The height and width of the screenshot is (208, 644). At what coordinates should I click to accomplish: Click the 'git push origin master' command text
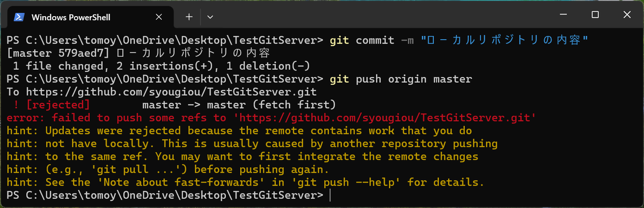click(401, 79)
